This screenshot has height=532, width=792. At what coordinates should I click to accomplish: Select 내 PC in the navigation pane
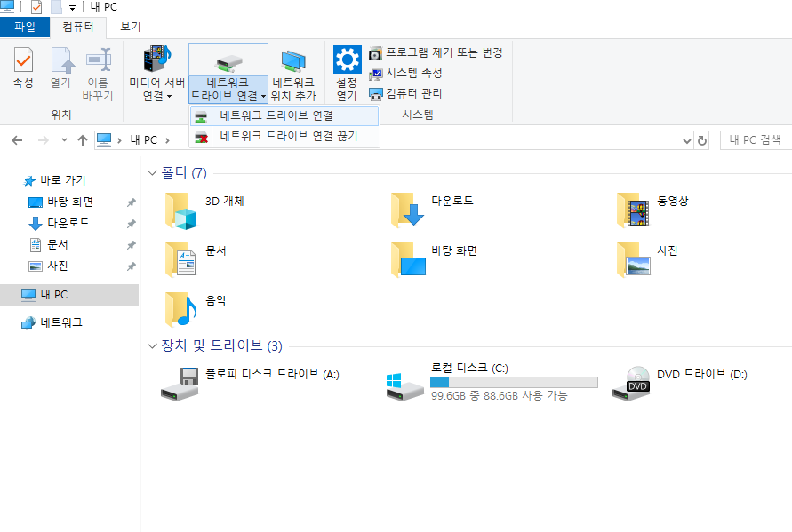(x=69, y=295)
